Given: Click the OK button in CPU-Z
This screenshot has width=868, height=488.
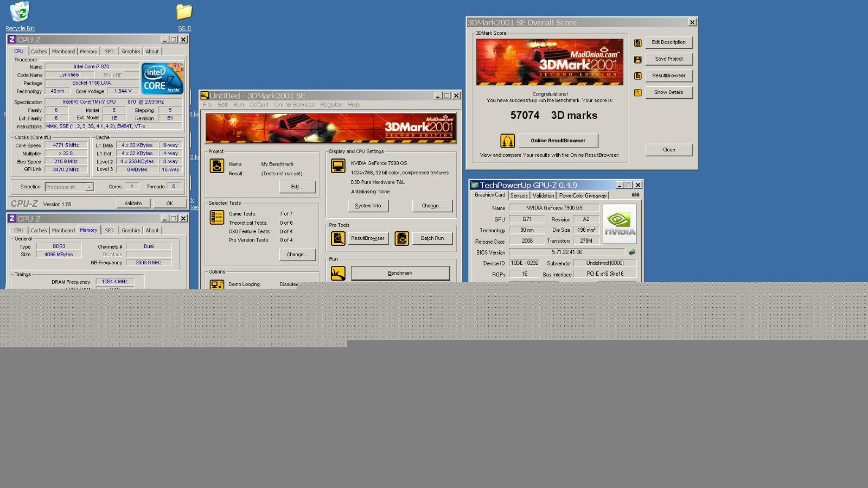Looking at the screenshot, I should pos(169,204).
